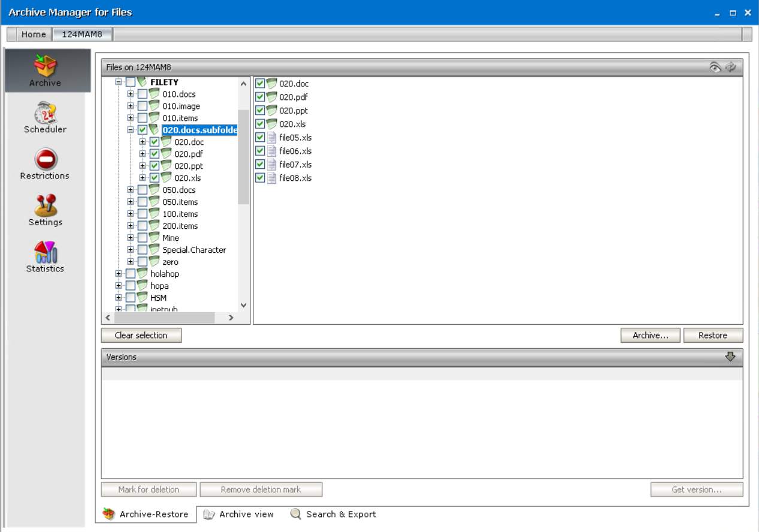Select the zero folder in the tree
Screen dimensions: 759x532
click(170, 262)
